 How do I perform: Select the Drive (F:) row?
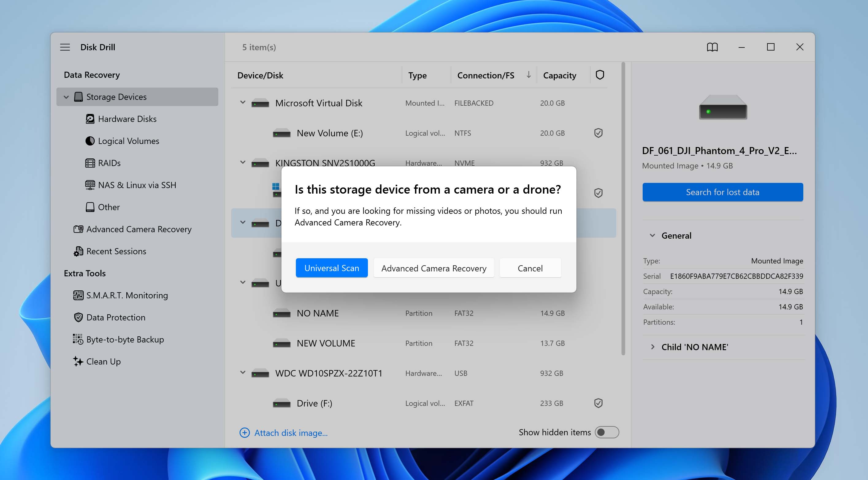(423, 403)
